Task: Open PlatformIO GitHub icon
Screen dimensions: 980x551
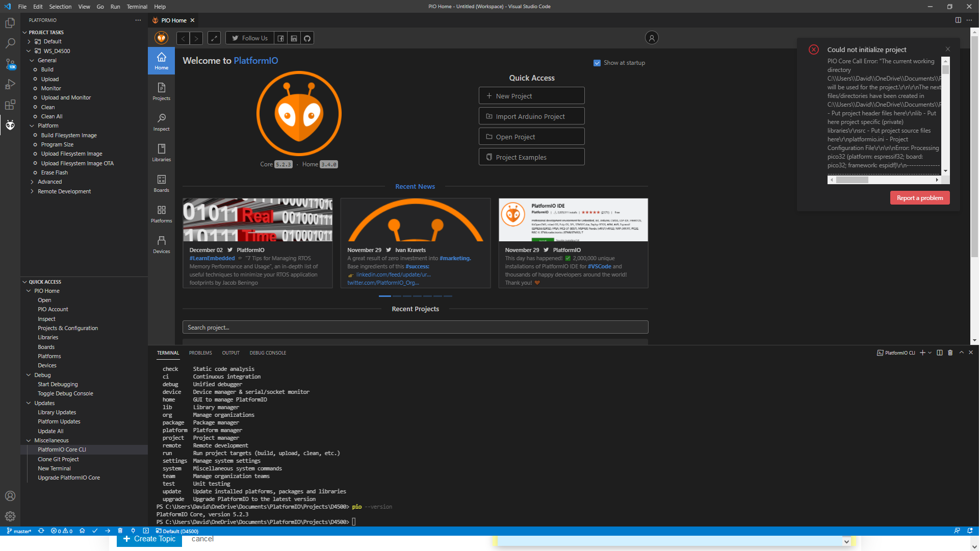Action: pyautogui.click(x=307, y=38)
